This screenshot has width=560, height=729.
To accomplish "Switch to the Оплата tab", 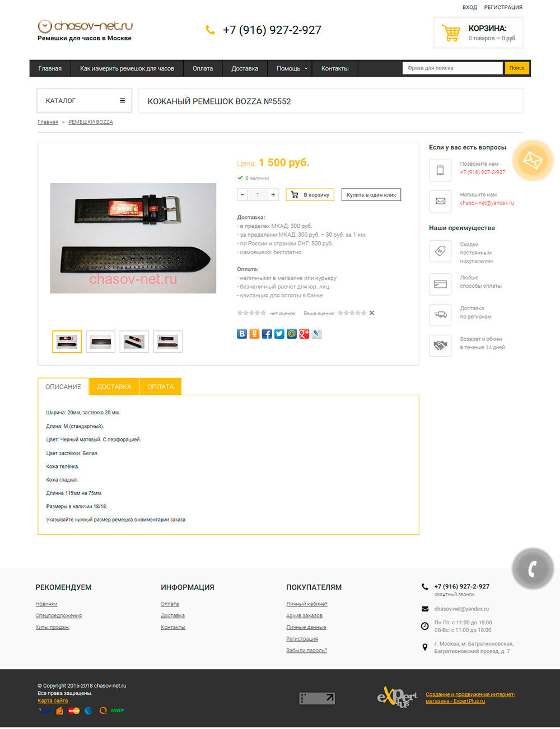I will point(161,387).
